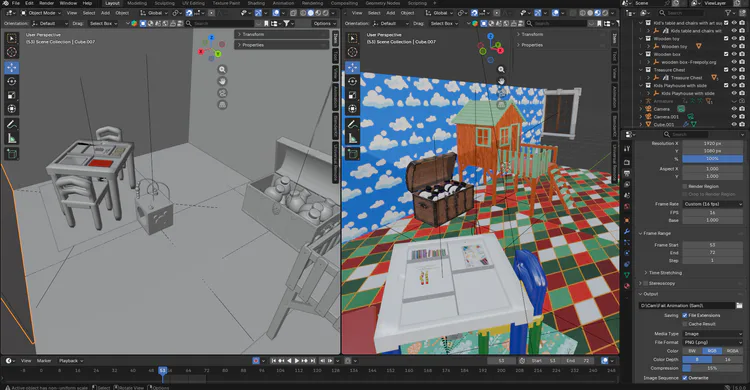Viewport: 750px width, 390px height.
Task: Select BW color mode button
Action: click(692, 351)
